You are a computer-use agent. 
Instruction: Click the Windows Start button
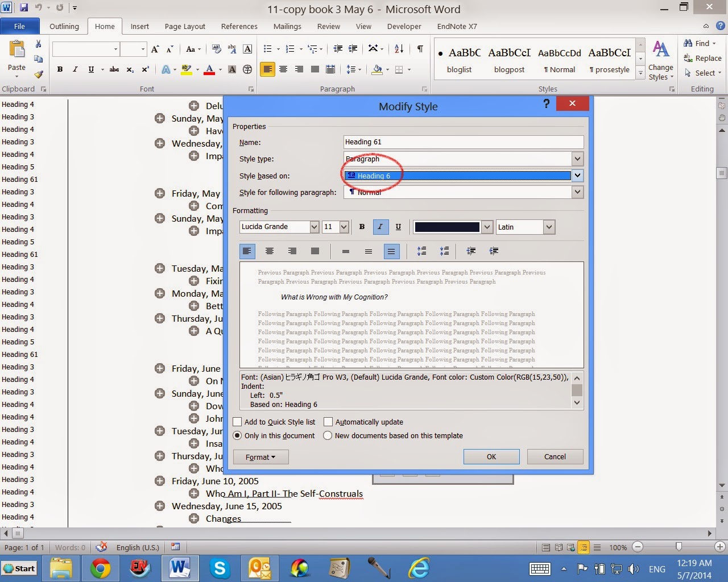(x=19, y=568)
